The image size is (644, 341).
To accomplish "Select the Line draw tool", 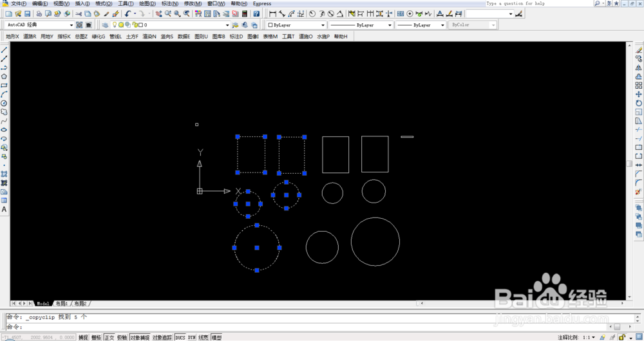I will [4, 50].
